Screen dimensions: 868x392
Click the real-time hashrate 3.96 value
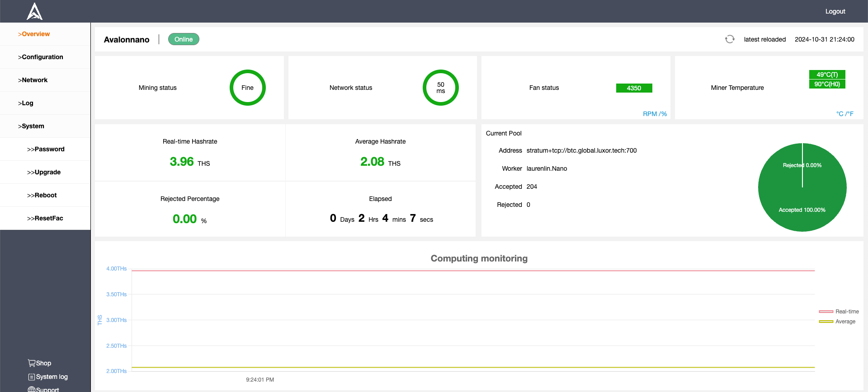[x=182, y=162]
